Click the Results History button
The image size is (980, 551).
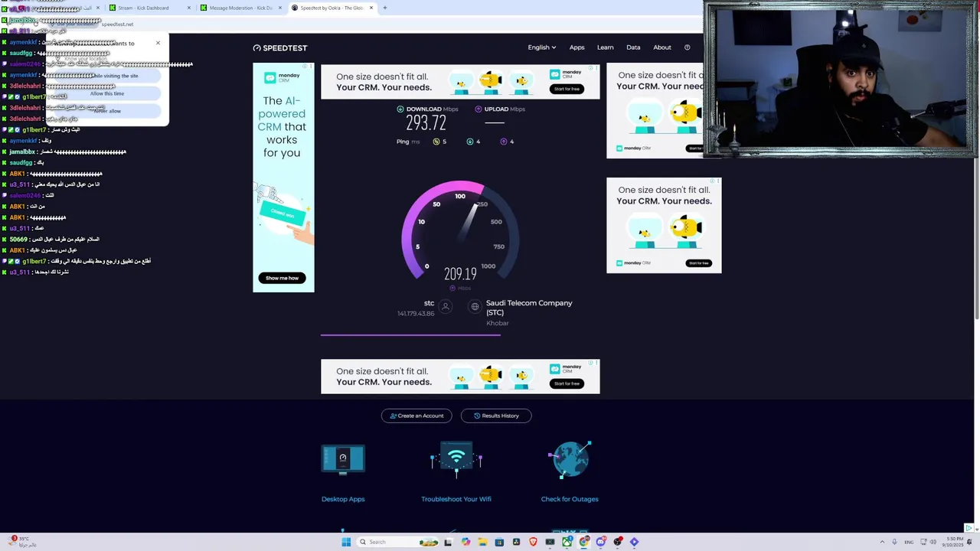pyautogui.click(x=496, y=416)
